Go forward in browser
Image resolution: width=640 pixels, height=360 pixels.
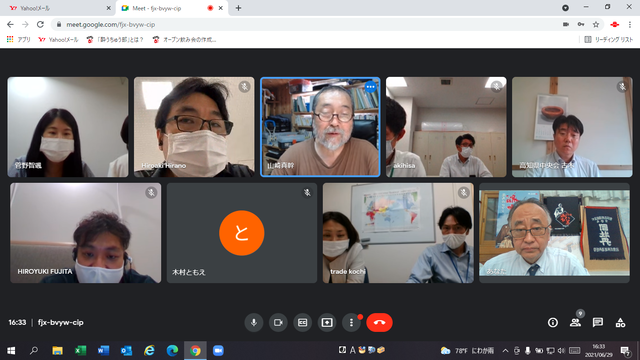25,24
